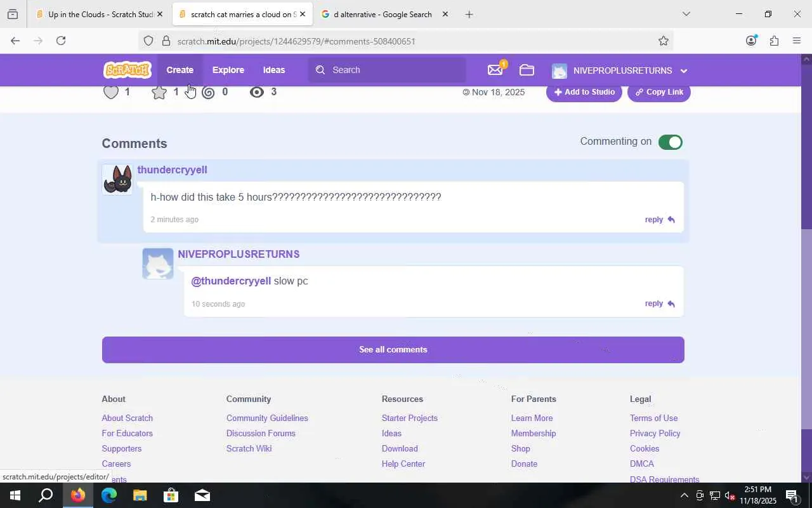Open a new tab with plus icon
Image resolution: width=812 pixels, height=508 pixels.
pyautogui.click(x=469, y=14)
